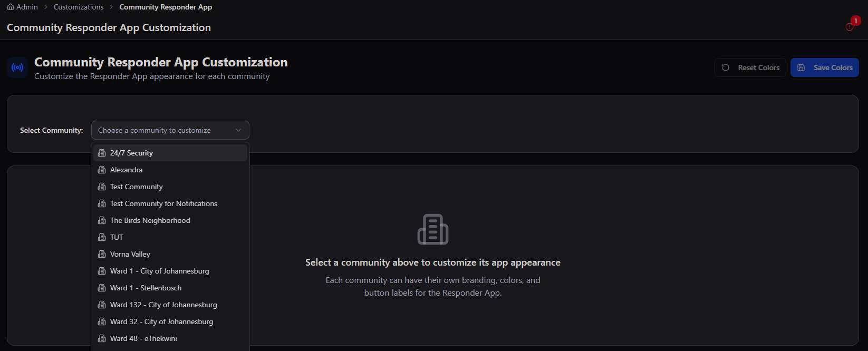Click building icon next to TUT
Viewport: 868px width, 351px height.
102,237
